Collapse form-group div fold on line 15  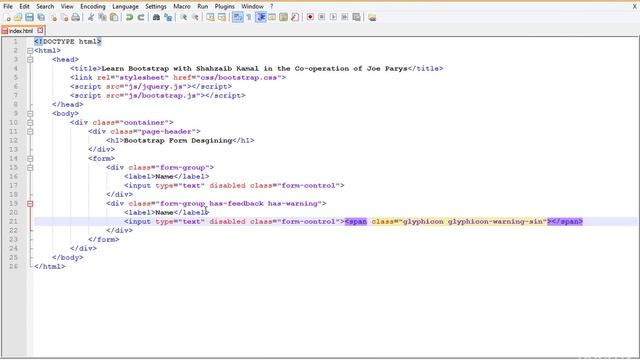30,167
